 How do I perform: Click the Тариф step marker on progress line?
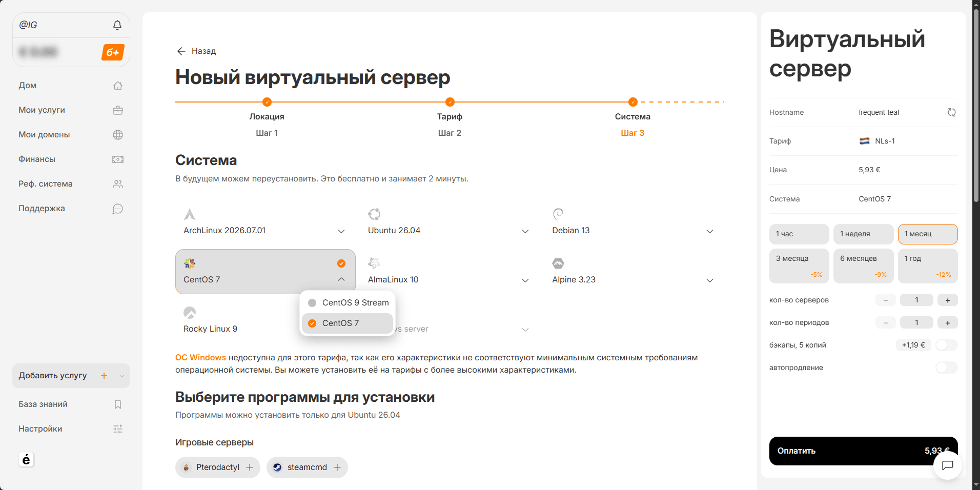[450, 102]
